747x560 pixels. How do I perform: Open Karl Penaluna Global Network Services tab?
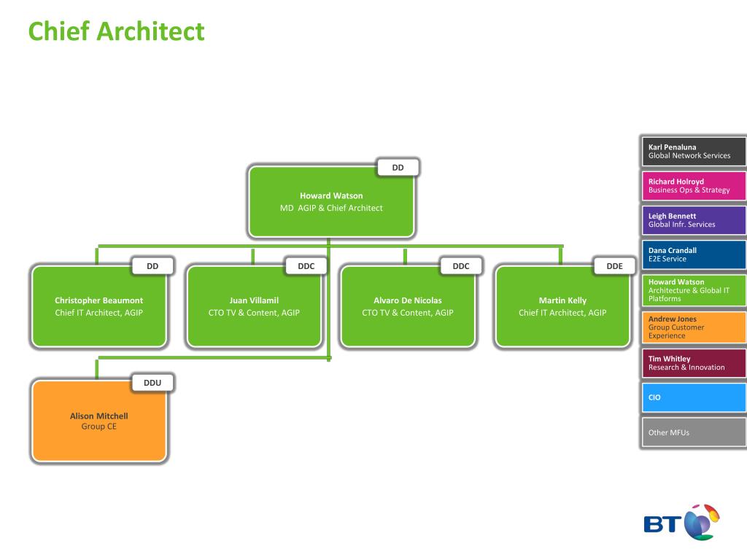tap(694, 152)
